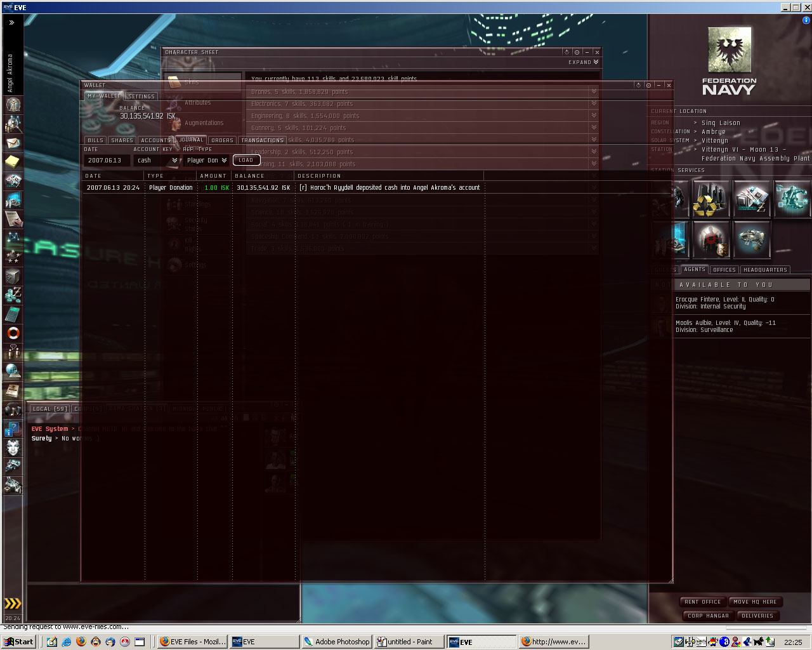The height and width of the screenshot is (650, 812).
Task: Open the Shares tab in Wallet
Action: point(122,140)
